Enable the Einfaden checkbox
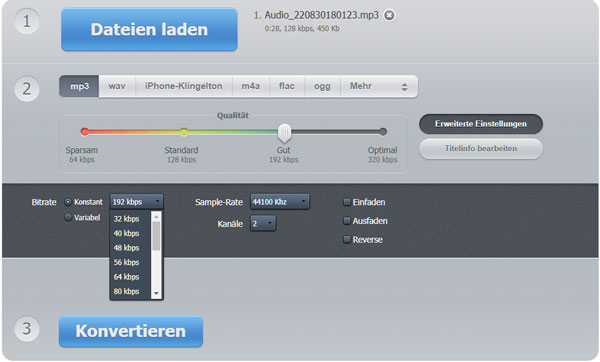Screen dimensions: 600x362 347,202
